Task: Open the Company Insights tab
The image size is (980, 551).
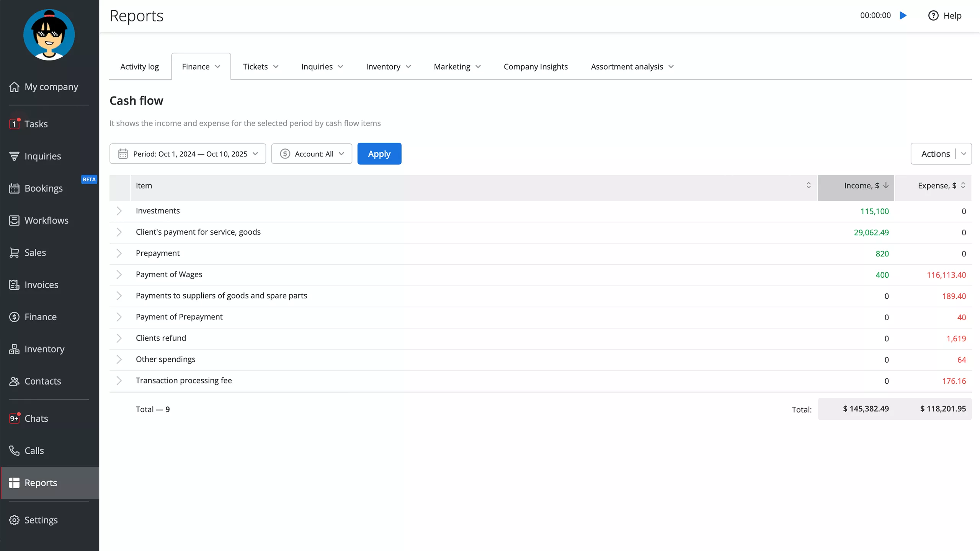Action: click(535, 67)
